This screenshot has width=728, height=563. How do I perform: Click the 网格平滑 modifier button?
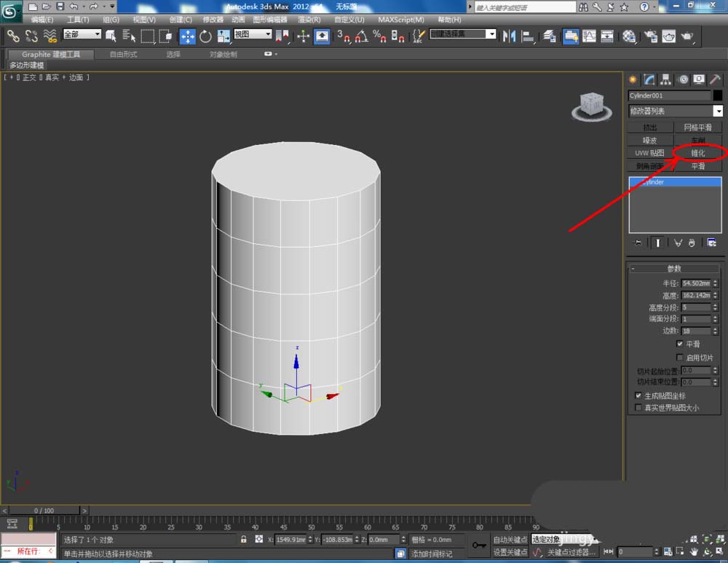[x=697, y=127]
